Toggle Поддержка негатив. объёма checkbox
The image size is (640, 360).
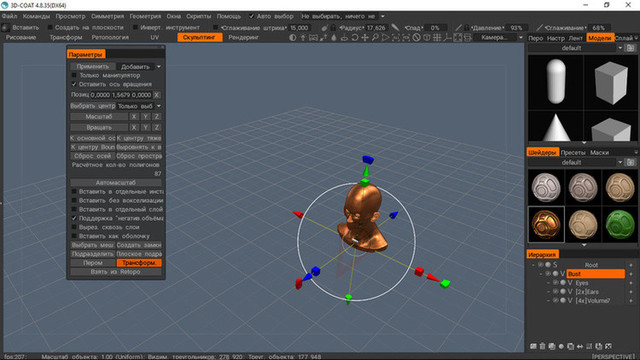coord(74,218)
